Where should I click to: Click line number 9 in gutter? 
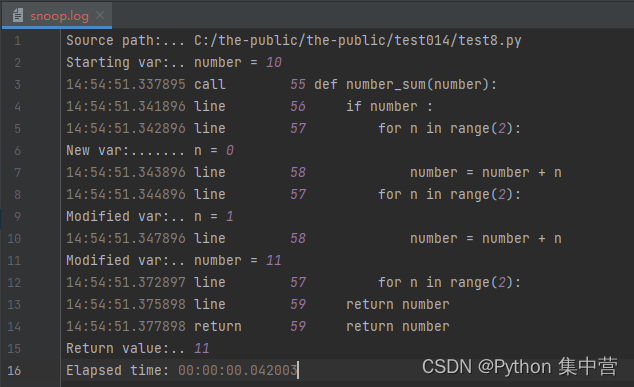click(17, 216)
